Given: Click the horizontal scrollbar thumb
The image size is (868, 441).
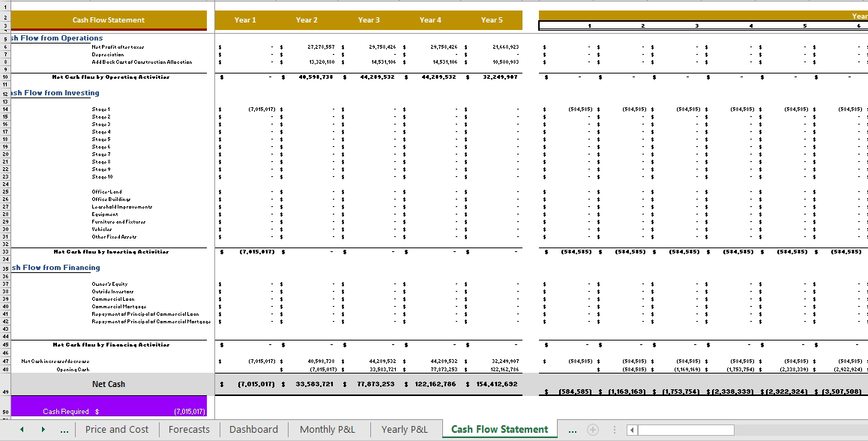Looking at the screenshot, I should click(x=686, y=430).
